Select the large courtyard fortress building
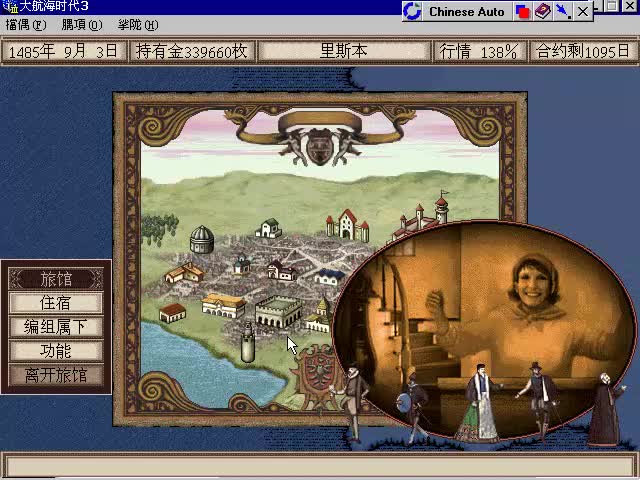 pos(278,312)
